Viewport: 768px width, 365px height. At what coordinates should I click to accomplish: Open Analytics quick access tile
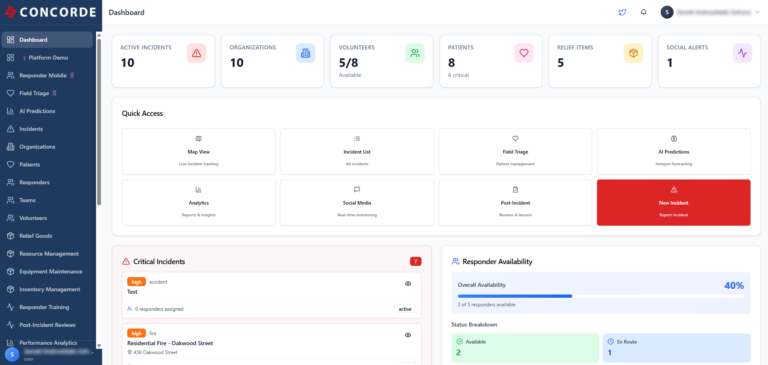point(199,202)
